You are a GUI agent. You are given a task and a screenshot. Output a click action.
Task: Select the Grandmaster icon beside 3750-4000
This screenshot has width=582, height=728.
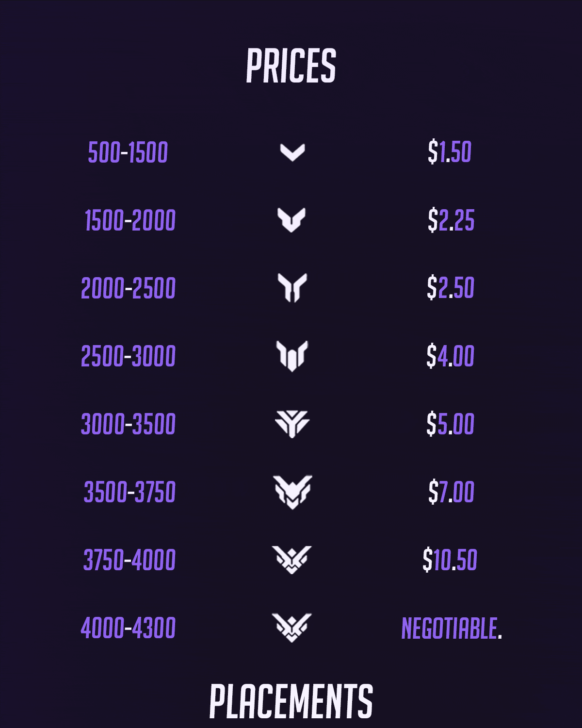[x=291, y=560]
